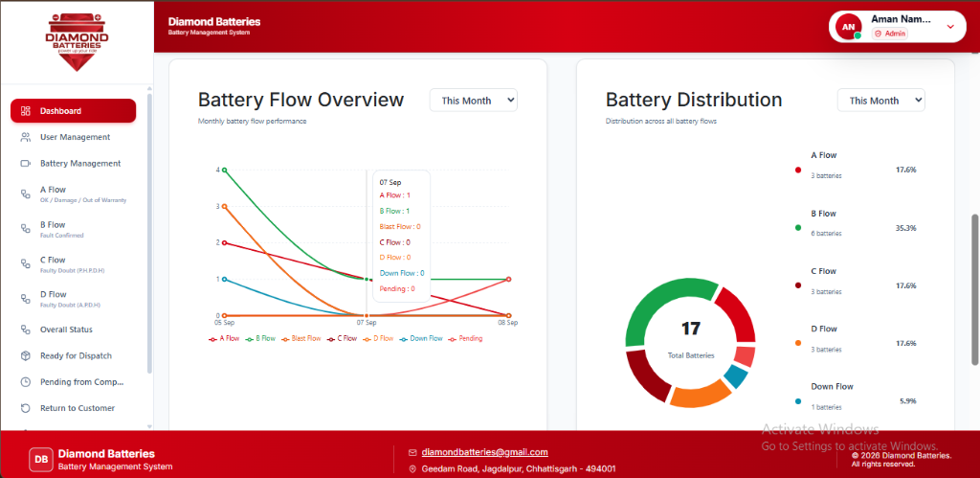The width and height of the screenshot is (980, 478).
Task: Open Battery Distribution period dropdown
Action: [880, 101]
